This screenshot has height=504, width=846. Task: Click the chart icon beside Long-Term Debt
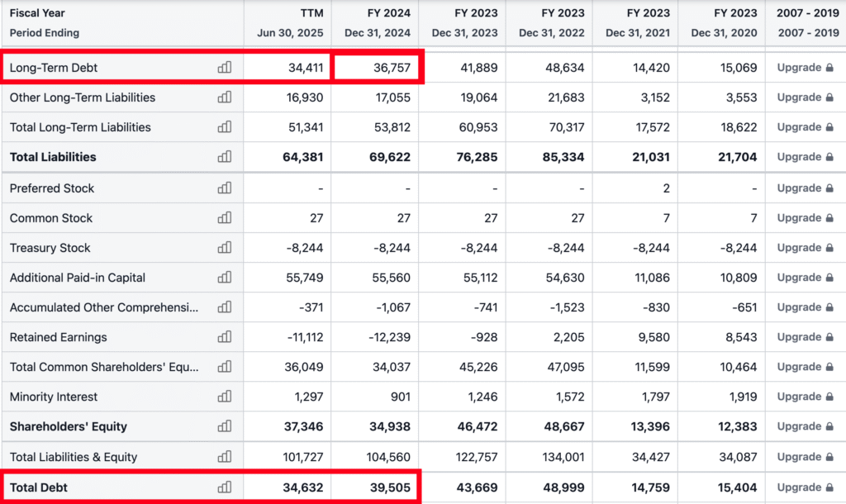coord(224,68)
